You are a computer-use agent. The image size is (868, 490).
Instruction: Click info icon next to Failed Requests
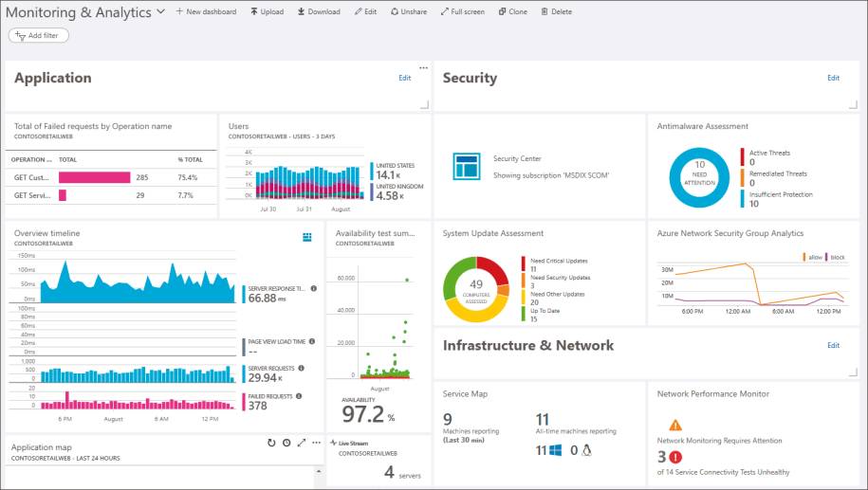point(299,396)
